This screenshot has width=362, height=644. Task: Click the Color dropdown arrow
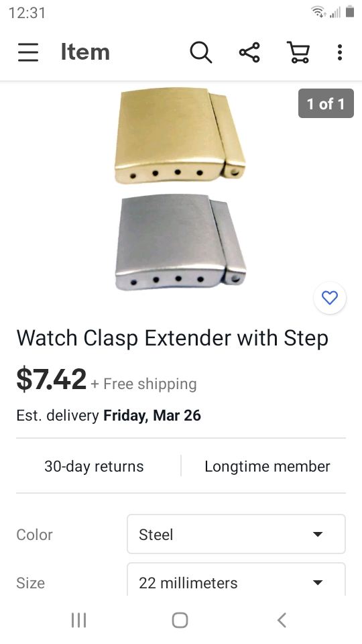click(317, 534)
